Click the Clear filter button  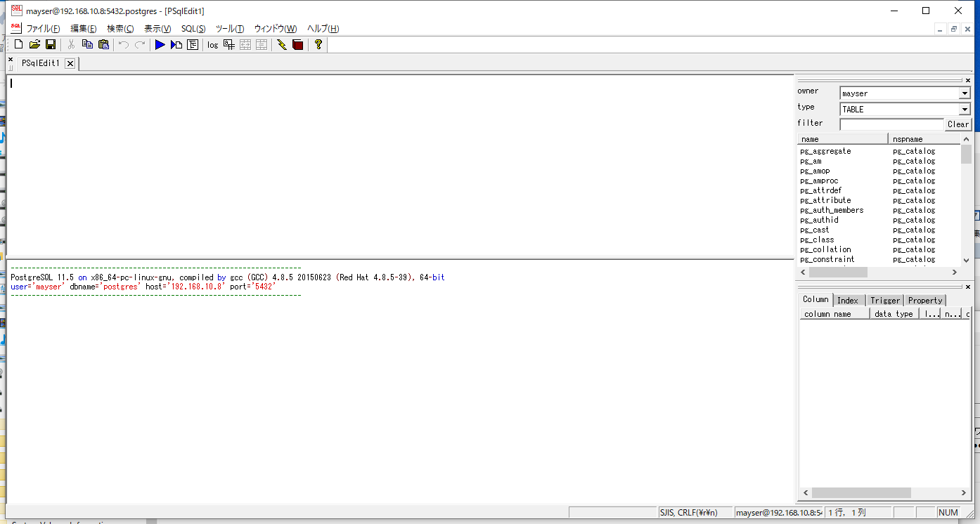958,124
